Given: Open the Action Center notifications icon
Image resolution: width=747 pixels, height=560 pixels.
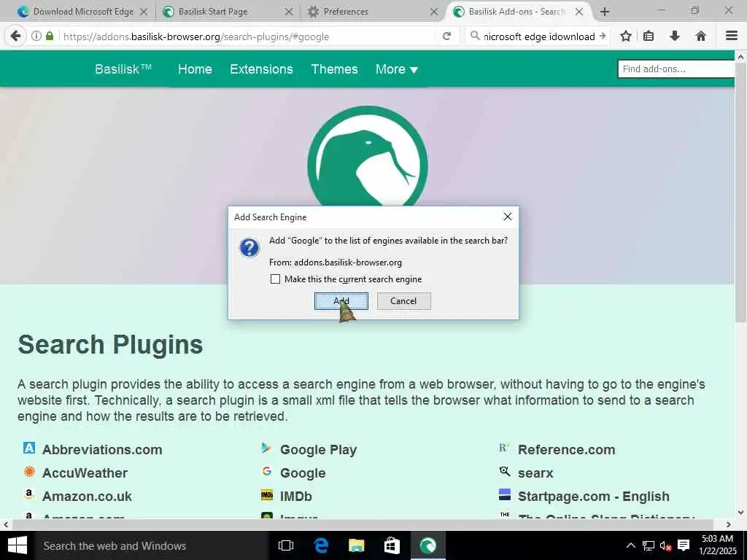Looking at the screenshot, I should tap(684, 545).
